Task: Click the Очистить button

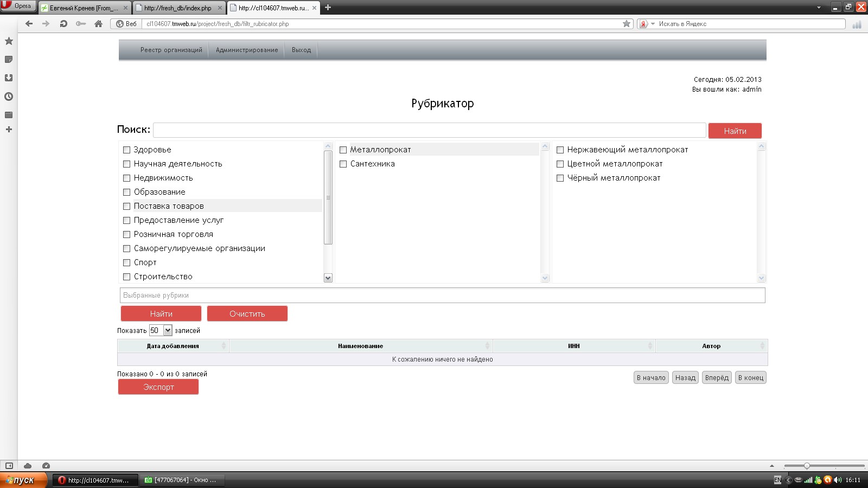Action: 247,314
